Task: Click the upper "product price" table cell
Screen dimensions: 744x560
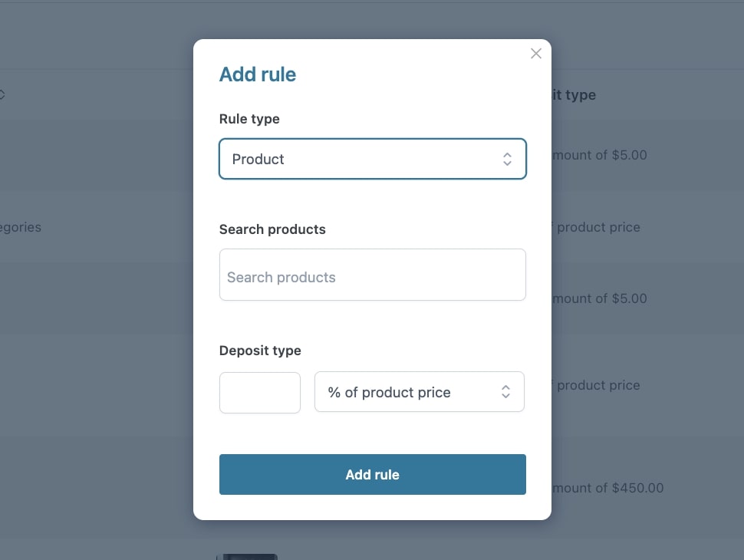Action: (x=597, y=227)
